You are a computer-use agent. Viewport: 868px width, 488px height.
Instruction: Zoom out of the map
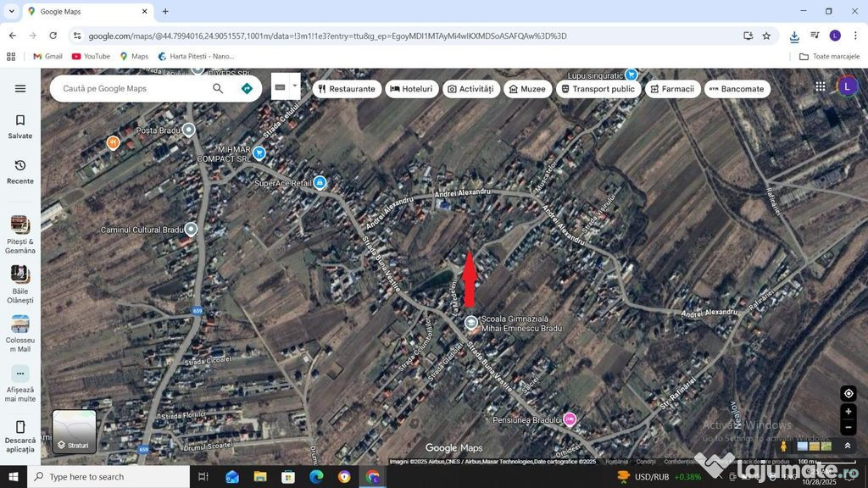(x=848, y=427)
